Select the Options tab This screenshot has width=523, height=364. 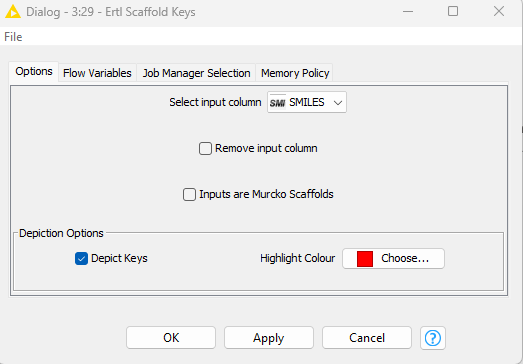point(34,71)
